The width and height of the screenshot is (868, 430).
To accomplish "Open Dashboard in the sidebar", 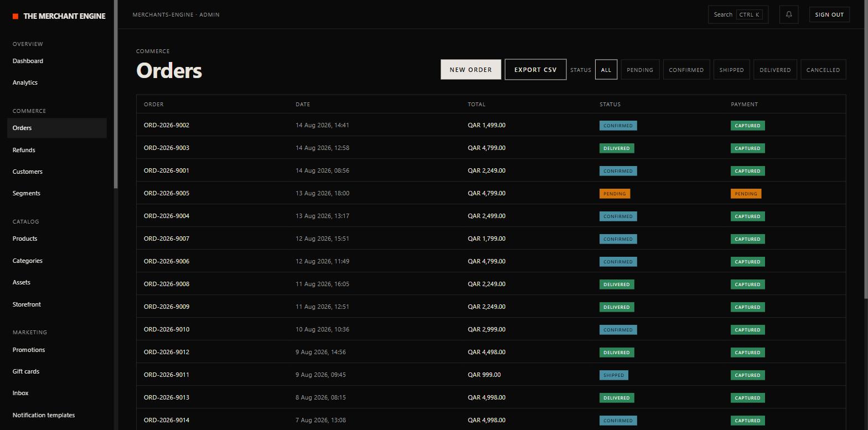I will click(x=56, y=61).
